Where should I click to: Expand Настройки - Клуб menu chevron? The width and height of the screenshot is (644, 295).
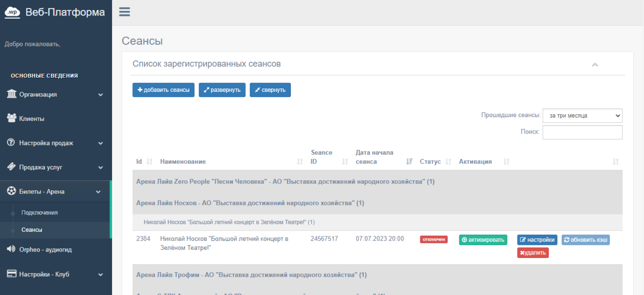click(101, 274)
